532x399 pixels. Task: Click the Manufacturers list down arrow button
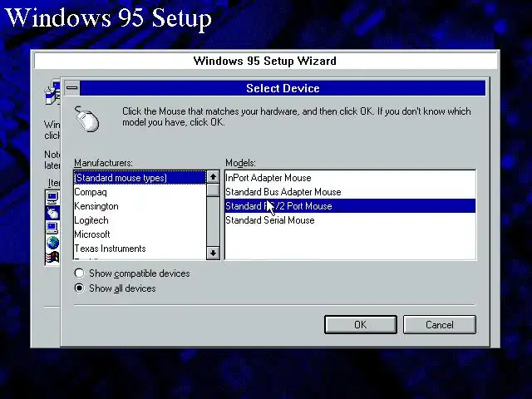[x=213, y=253]
